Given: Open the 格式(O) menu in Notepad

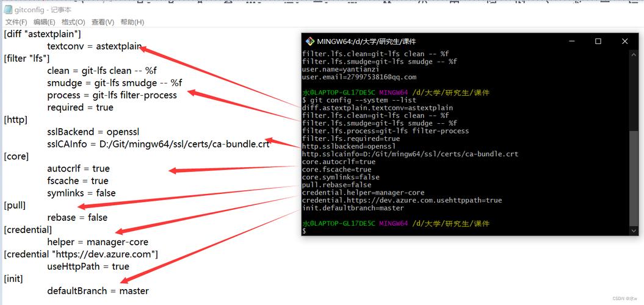Looking at the screenshot, I should tap(73, 22).
